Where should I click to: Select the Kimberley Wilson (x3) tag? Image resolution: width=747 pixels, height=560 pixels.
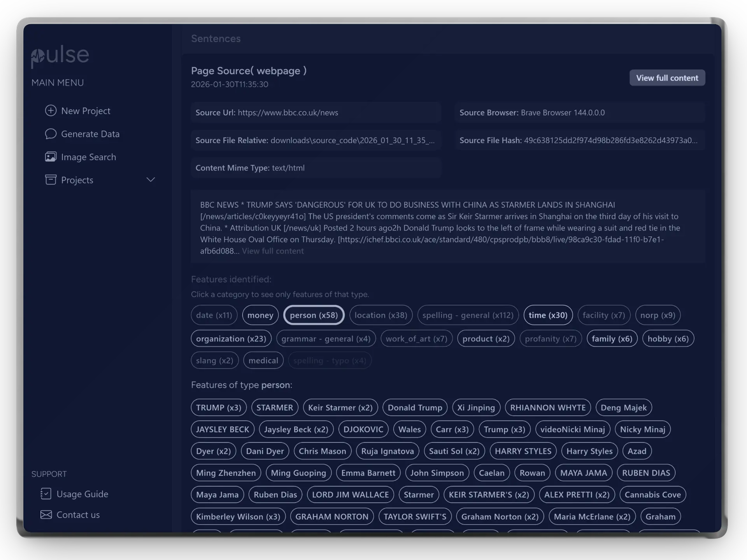238,516
